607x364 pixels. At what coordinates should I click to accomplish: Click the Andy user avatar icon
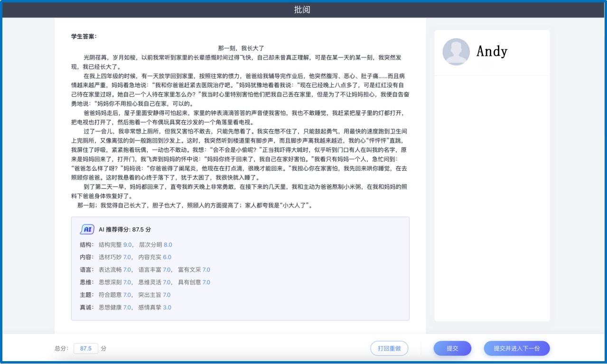456,52
